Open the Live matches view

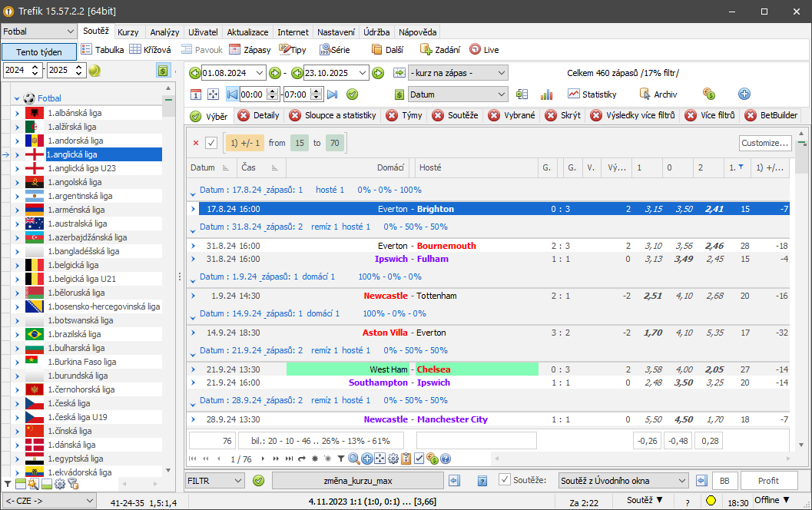[484, 50]
